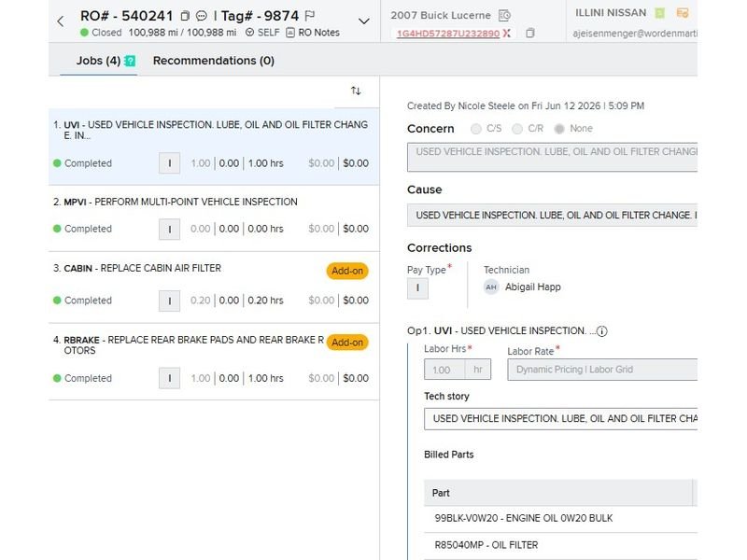Open VIN 1G4HD57287U232890 link
This screenshot has width=747, height=560.
tap(448, 34)
